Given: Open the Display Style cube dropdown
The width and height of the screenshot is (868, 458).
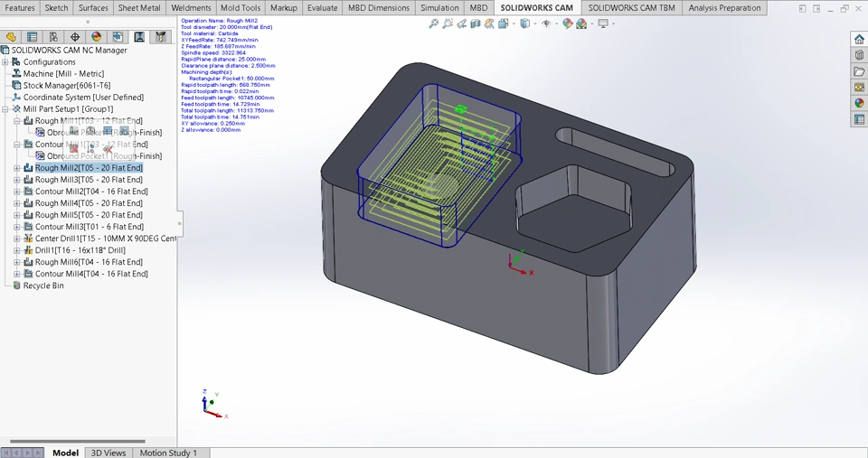Looking at the screenshot, I should click(525, 23).
